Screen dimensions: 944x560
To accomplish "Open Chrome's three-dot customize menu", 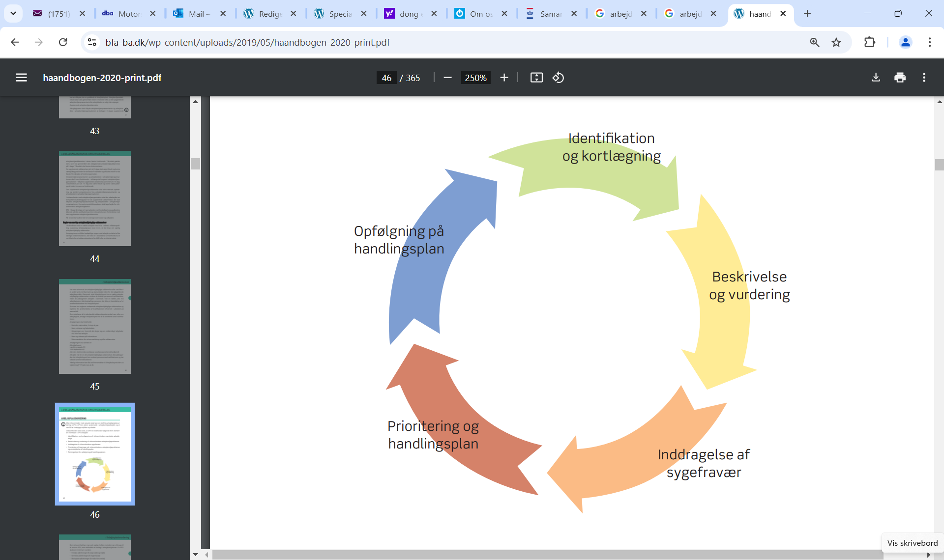I will click(929, 42).
